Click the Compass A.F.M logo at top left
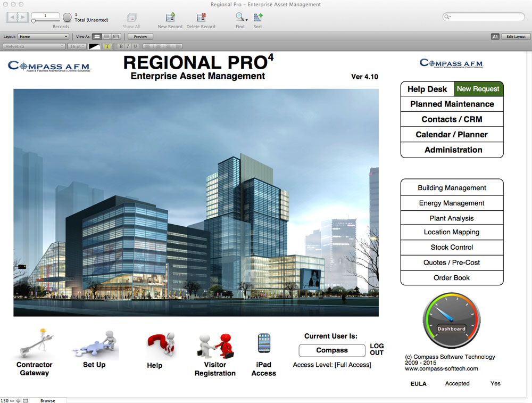The width and height of the screenshot is (532, 403). [49, 66]
